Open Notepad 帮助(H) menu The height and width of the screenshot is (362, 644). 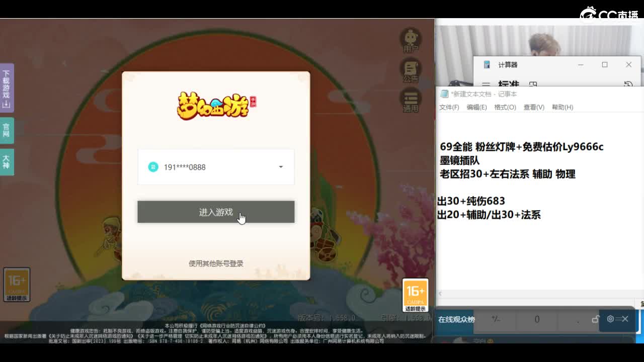pyautogui.click(x=562, y=107)
